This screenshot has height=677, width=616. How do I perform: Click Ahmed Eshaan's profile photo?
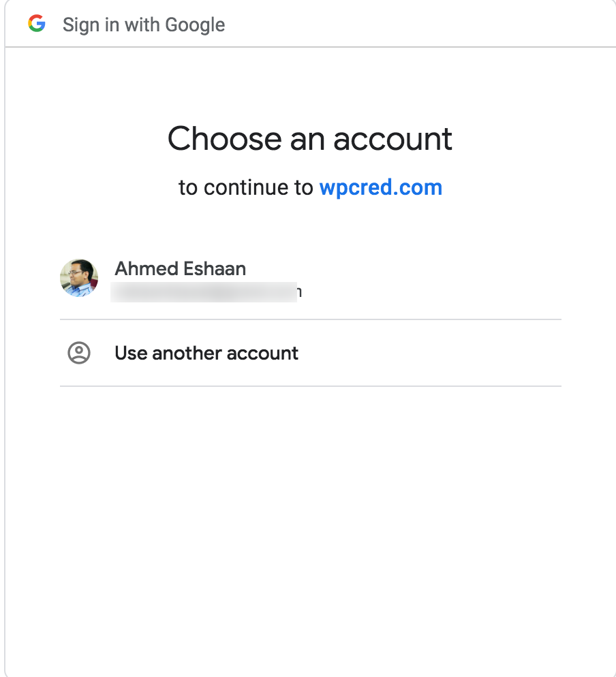pos(79,278)
